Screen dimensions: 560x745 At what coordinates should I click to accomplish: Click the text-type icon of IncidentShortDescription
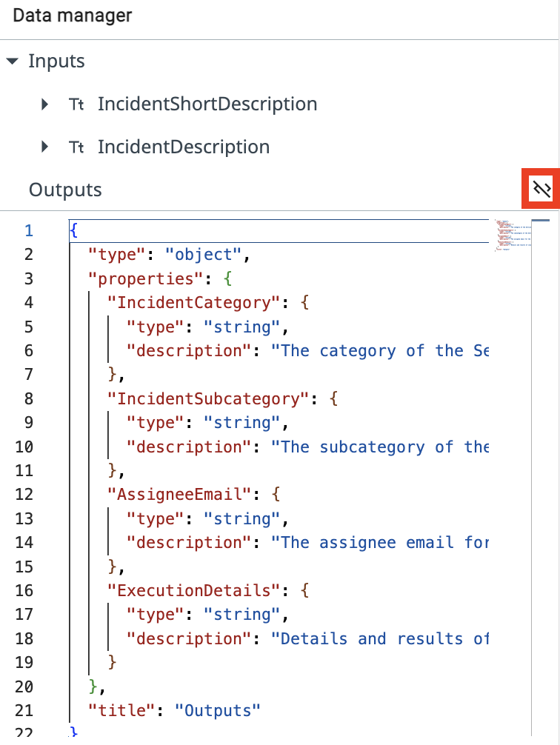tap(76, 104)
